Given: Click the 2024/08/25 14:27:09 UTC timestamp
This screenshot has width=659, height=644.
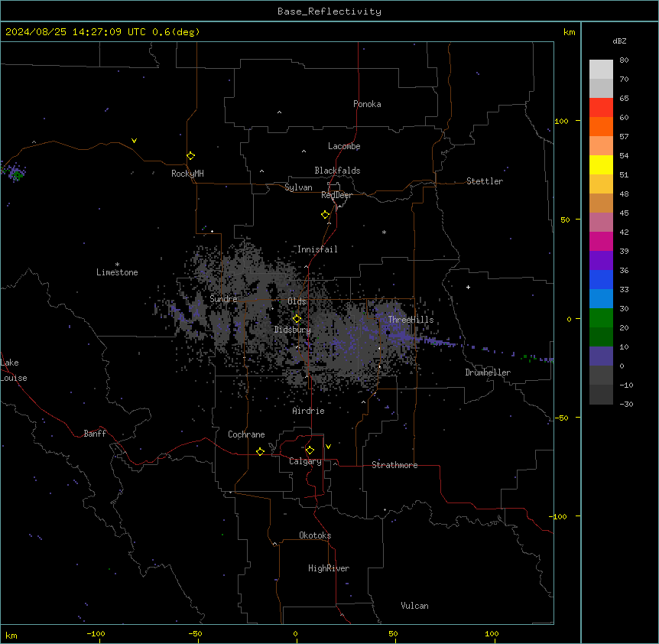Looking at the screenshot, I should [x=76, y=32].
